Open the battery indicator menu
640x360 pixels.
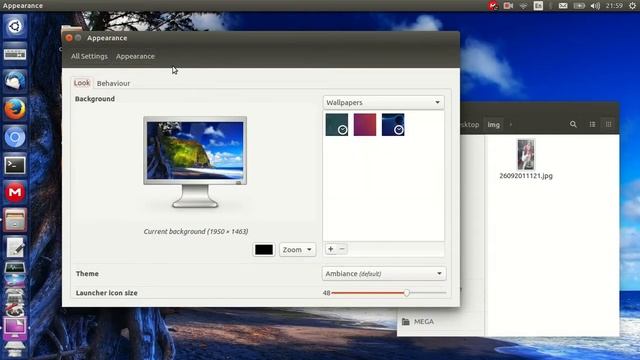click(579, 6)
